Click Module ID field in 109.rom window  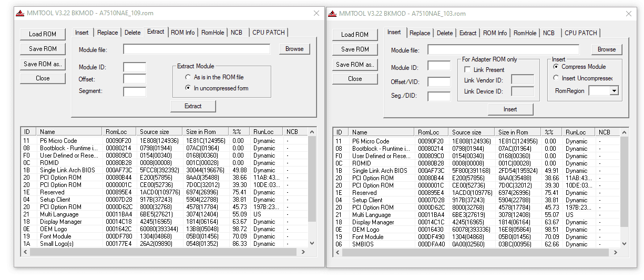(x=135, y=67)
